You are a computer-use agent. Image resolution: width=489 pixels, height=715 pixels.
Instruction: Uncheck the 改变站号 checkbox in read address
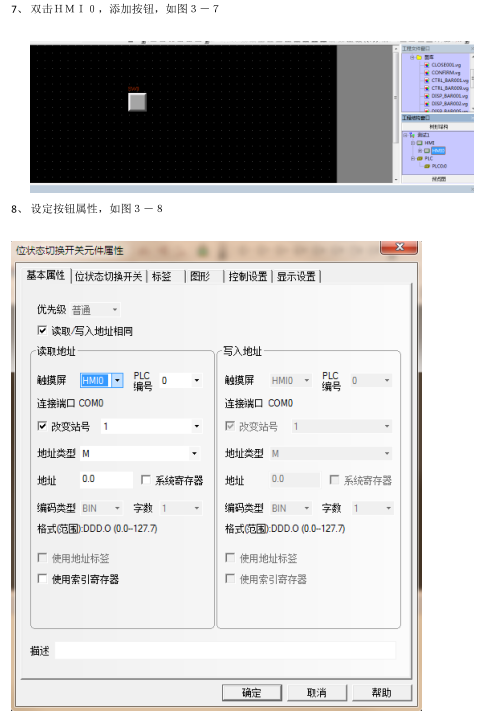coord(42,426)
